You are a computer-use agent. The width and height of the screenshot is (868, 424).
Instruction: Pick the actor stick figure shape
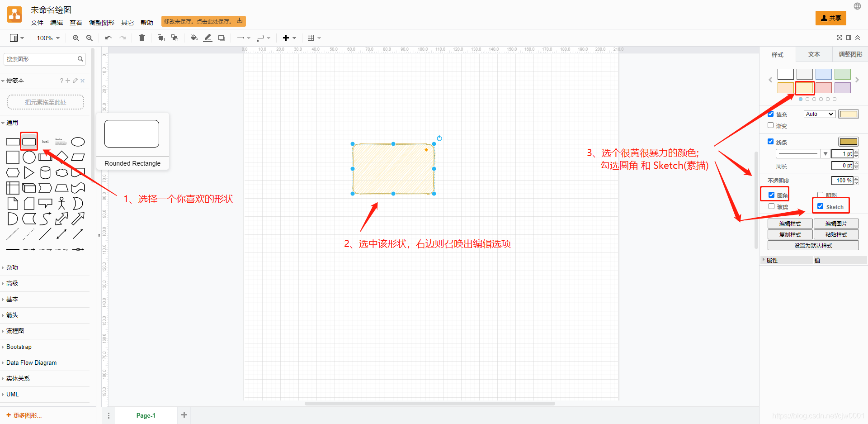62,203
